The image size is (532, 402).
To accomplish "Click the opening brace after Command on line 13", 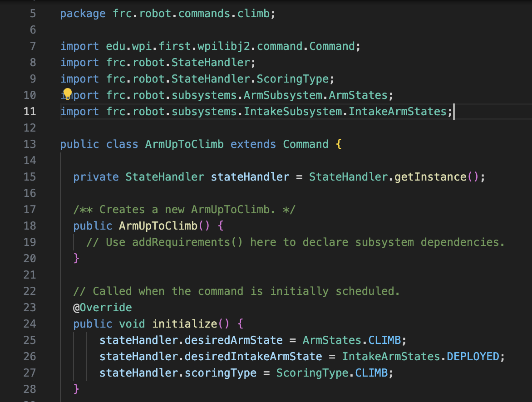I will click(x=338, y=144).
